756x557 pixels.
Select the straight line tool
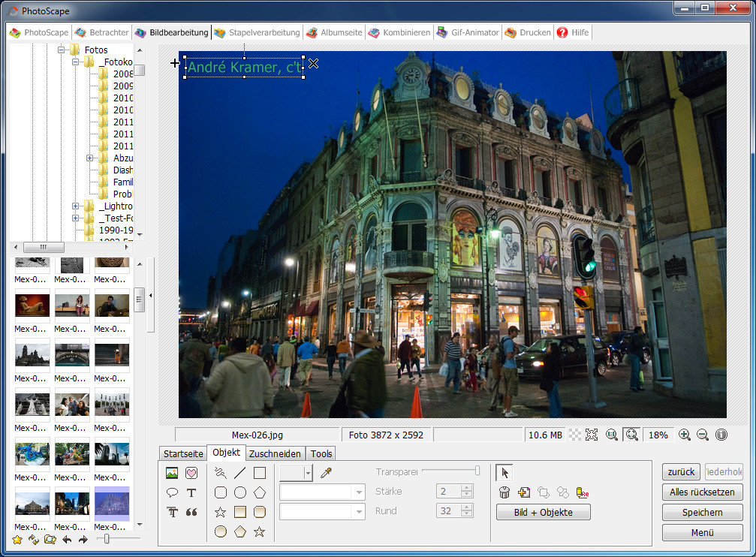(239, 473)
